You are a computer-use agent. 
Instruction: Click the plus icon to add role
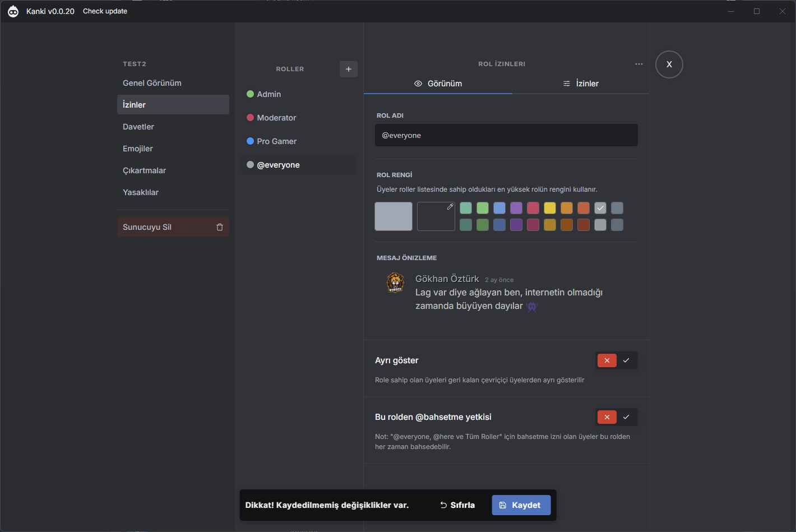pyautogui.click(x=349, y=69)
